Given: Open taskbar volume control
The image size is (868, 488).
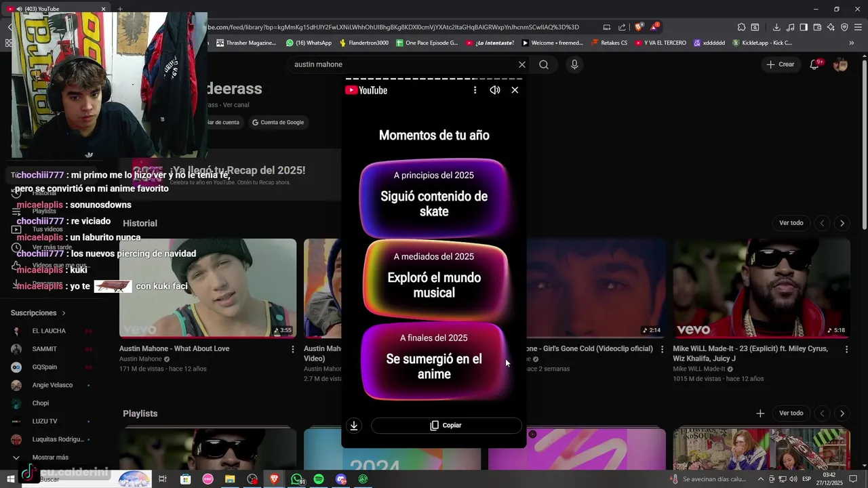Looking at the screenshot, I should 793,479.
